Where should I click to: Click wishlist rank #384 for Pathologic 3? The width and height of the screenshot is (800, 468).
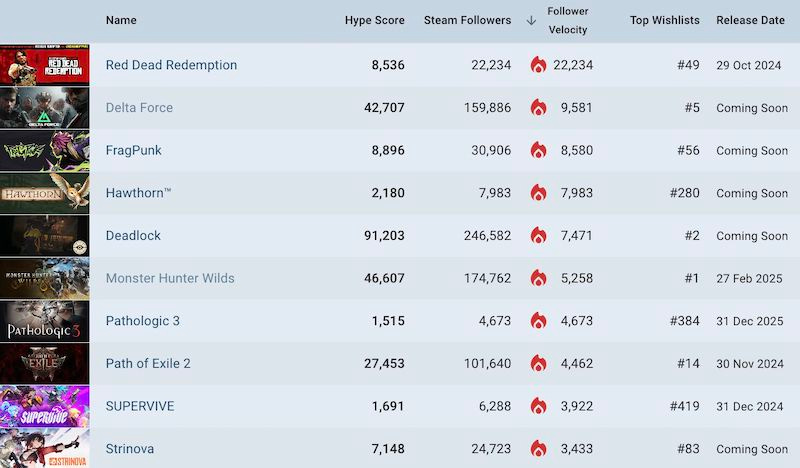(685, 321)
